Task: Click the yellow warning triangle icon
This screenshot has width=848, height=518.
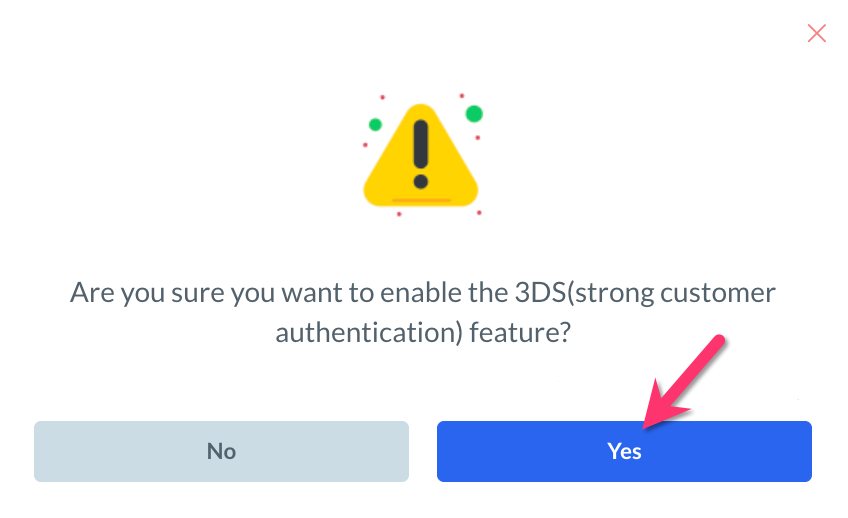Action: point(421,160)
